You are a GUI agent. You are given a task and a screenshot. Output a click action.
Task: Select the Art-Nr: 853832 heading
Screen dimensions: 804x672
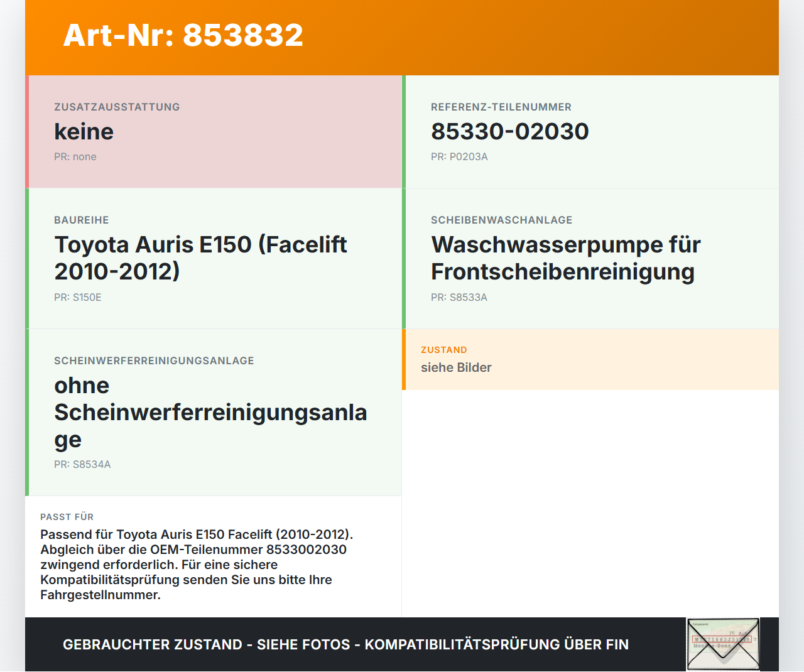(x=183, y=35)
